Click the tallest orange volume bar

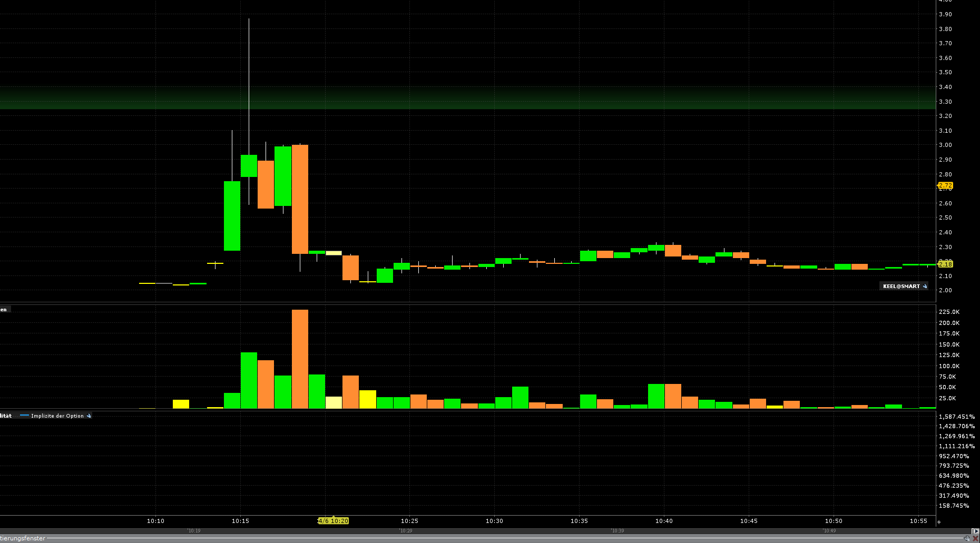pyautogui.click(x=300, y=359)
